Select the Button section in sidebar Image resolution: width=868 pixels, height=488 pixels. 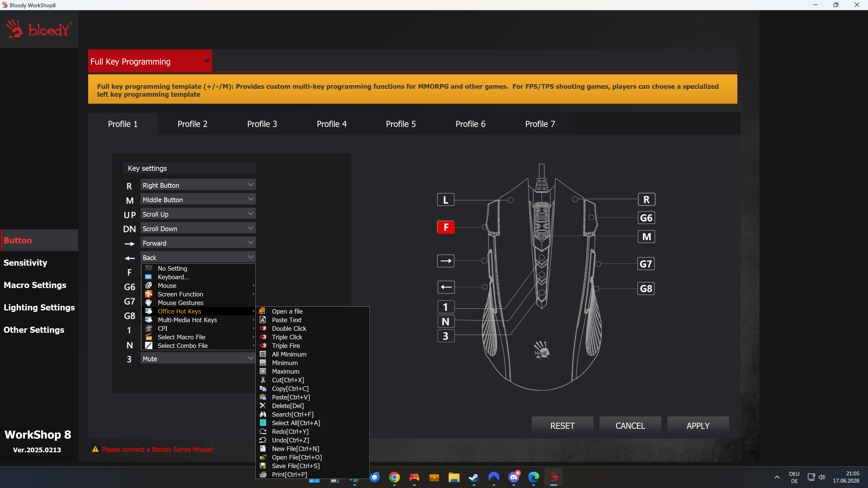coord(39,240)
